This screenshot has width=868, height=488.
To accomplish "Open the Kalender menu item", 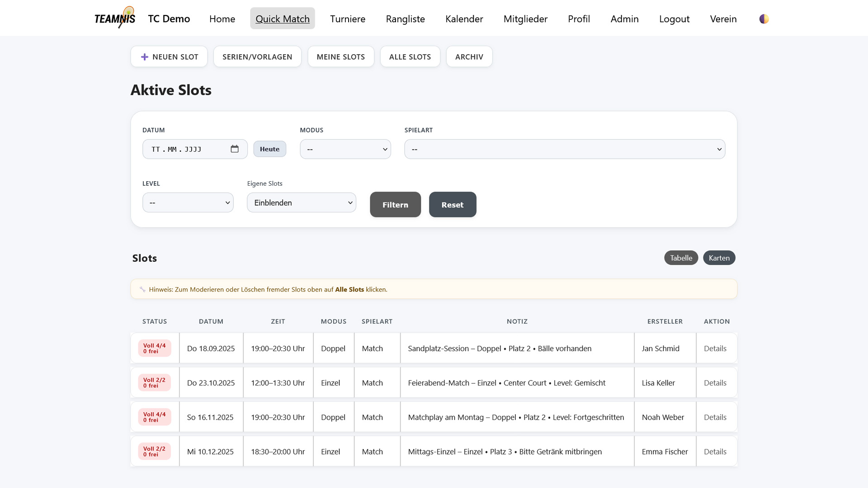I will 464,19.
